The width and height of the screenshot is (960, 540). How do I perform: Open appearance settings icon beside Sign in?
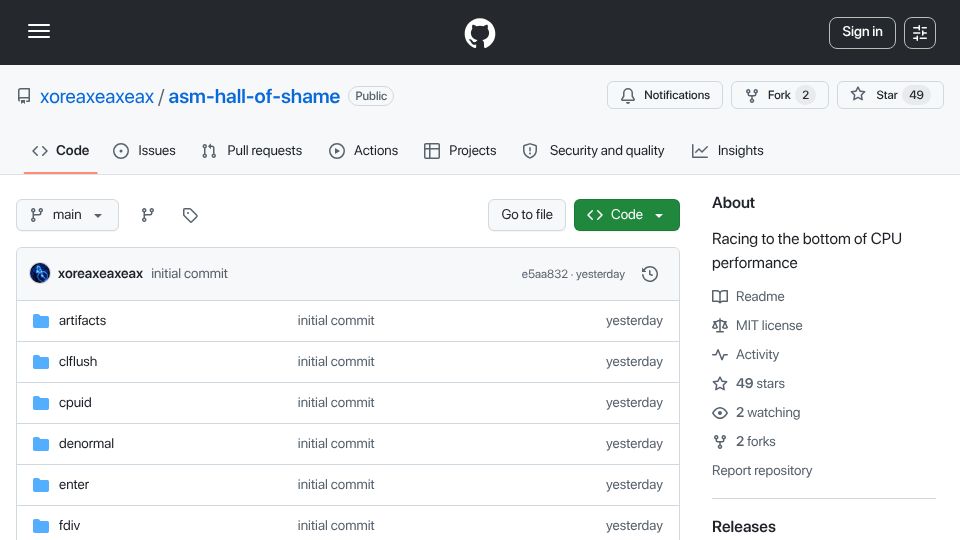point(920,32)
